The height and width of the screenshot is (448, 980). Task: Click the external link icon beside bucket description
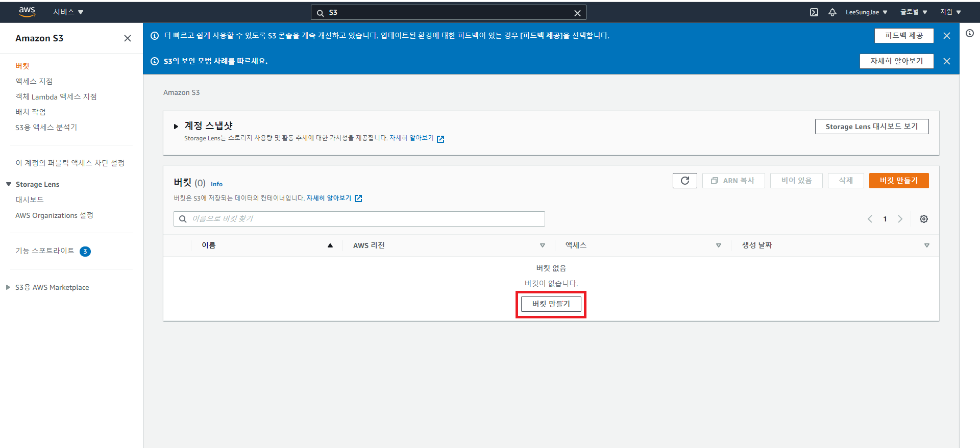click(358, 198)
